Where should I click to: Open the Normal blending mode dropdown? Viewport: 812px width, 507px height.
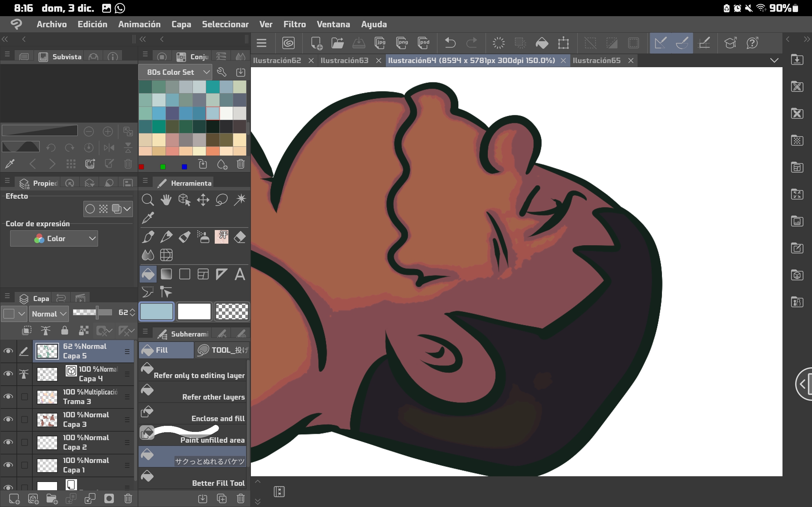pos(49,314)
